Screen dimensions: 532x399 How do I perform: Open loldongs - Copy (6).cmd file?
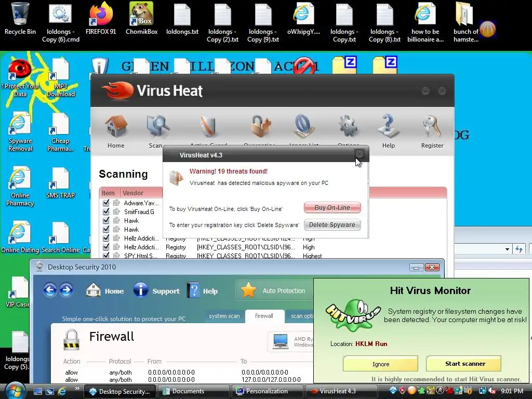(x=61, y=22)
